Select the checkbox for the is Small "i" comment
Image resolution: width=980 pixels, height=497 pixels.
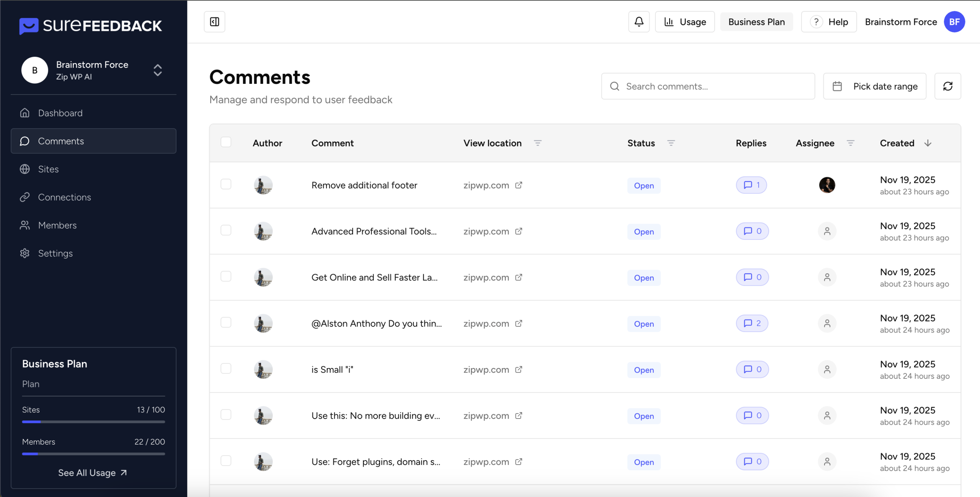click(x=226, y=369)
